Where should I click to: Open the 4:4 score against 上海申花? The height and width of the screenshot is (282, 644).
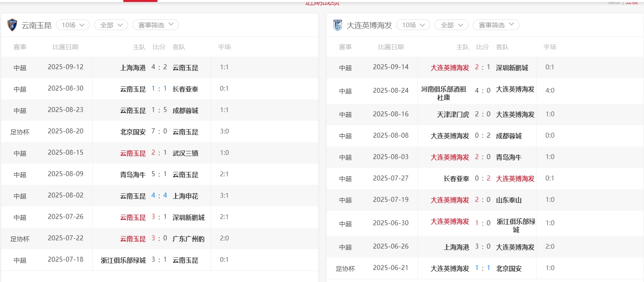(x=159, y=196)
